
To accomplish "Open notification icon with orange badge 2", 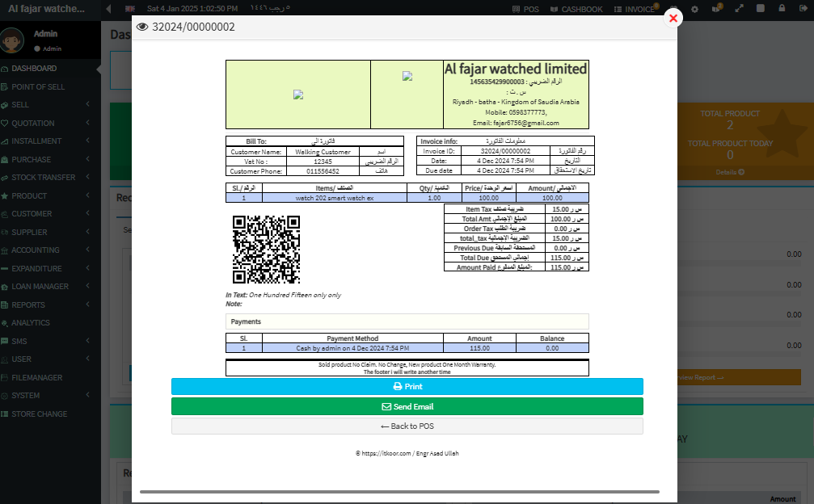I will click(x=716, y=9).
